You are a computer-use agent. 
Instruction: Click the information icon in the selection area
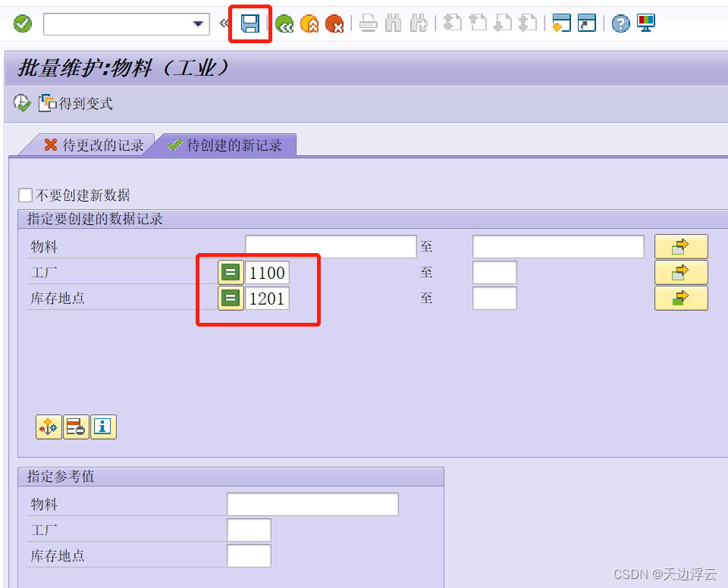pos(103,427)
